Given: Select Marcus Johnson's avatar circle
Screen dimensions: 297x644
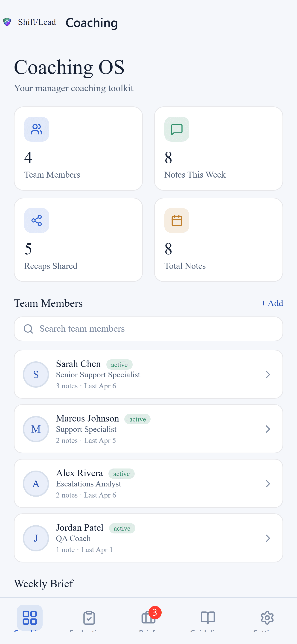Looking at the screenshot, I should [x=36, y=429].
